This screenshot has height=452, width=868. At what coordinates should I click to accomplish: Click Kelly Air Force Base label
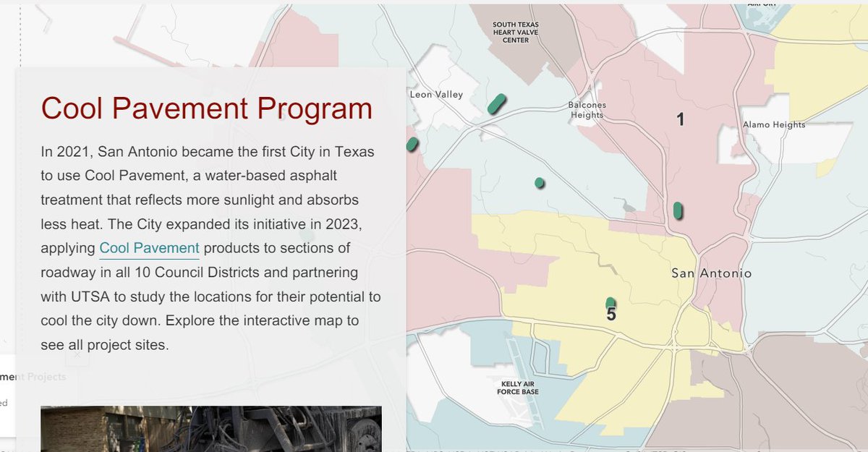(x=518, y=387)
